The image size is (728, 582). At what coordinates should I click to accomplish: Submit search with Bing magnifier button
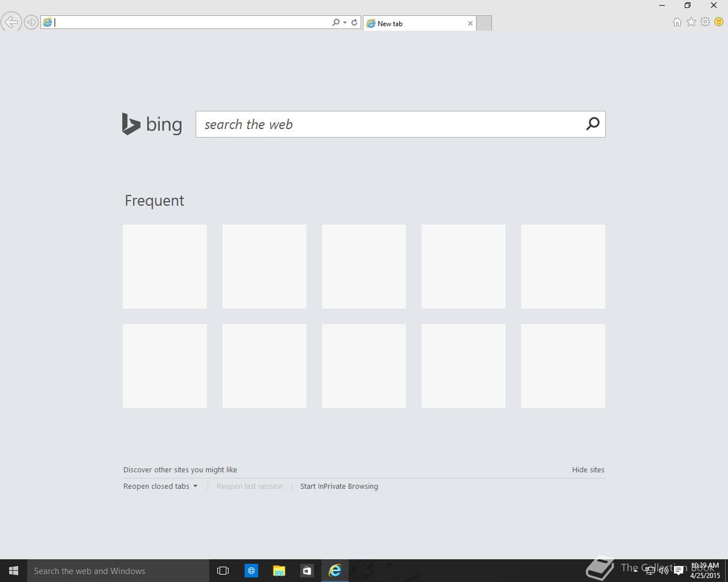593,123
